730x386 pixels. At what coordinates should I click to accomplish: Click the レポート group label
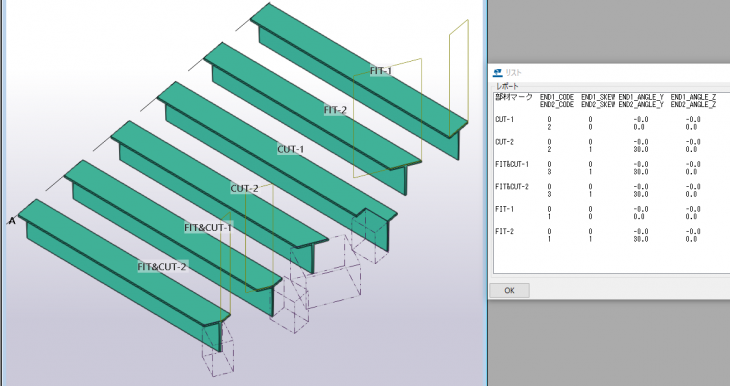click(507, 87)
